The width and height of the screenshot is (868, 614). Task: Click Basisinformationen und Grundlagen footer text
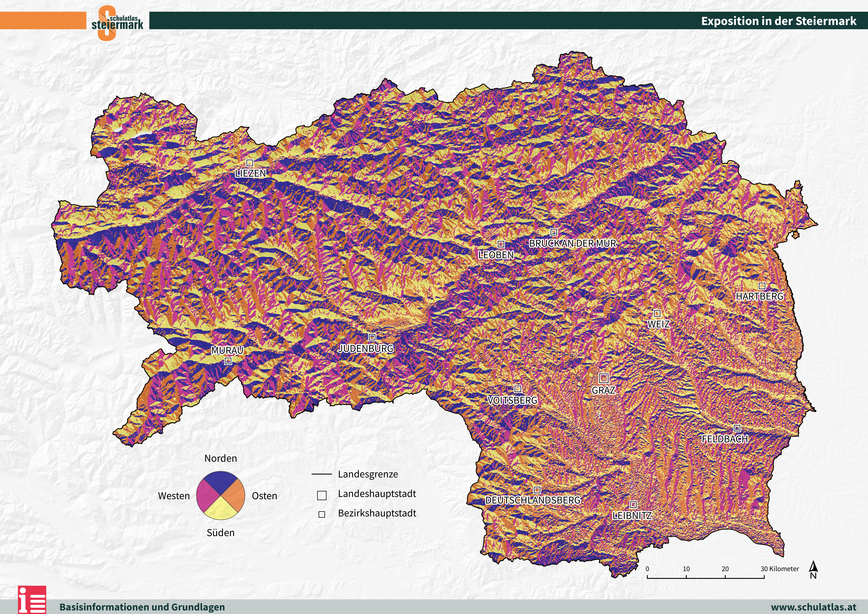click(x=142, y=607)
